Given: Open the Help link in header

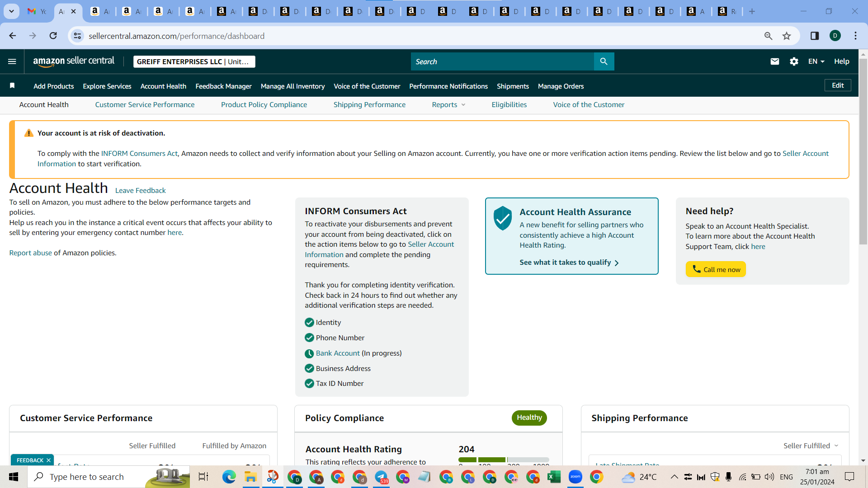Looking at the screenshot, I should point(841,61).
